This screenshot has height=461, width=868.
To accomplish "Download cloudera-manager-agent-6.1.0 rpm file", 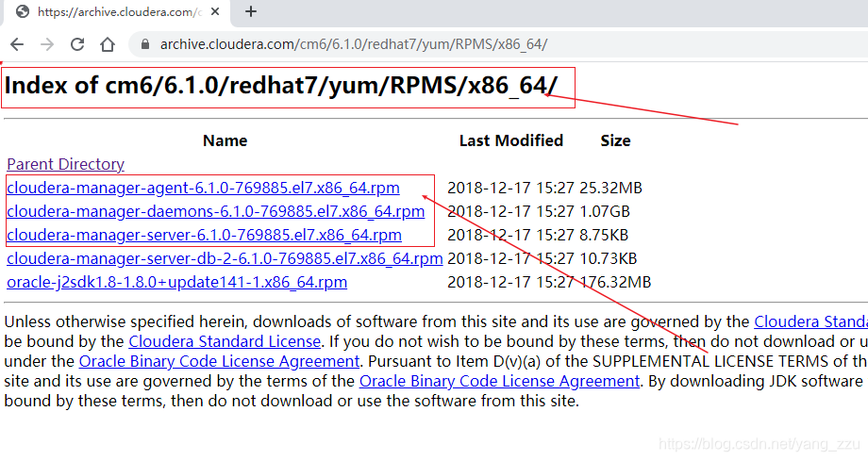I will click(x=203, y=188).
